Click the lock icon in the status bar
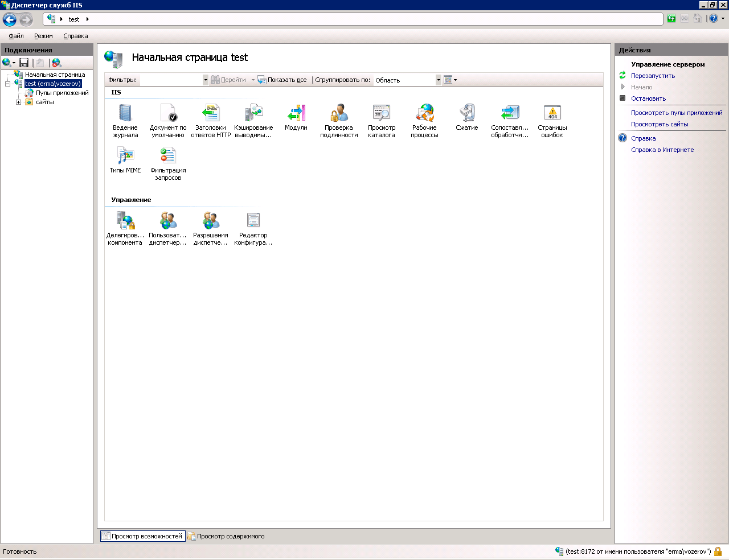 tap(718, 551)
